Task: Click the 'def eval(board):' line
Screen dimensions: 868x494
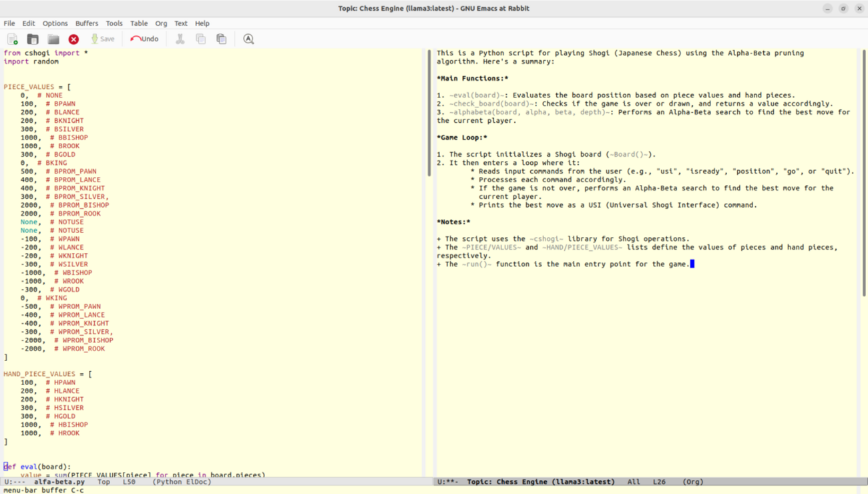Action: click(x=37, y=467)
